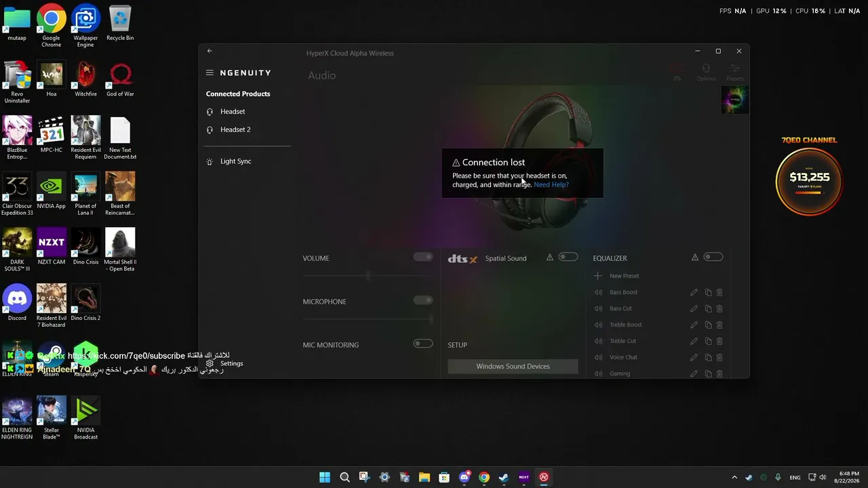Select the Treble Boost preset
The width and height of the screenshot is (868, 488).
(625, 325)
